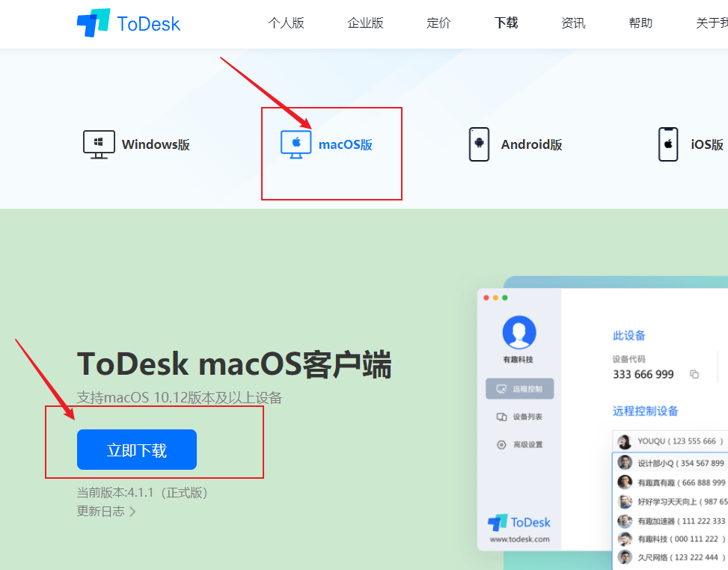Viewport: 728px width, 570px height.
Task: Click the avatar next to 设计部小Q
Action: tap(625, 463)
